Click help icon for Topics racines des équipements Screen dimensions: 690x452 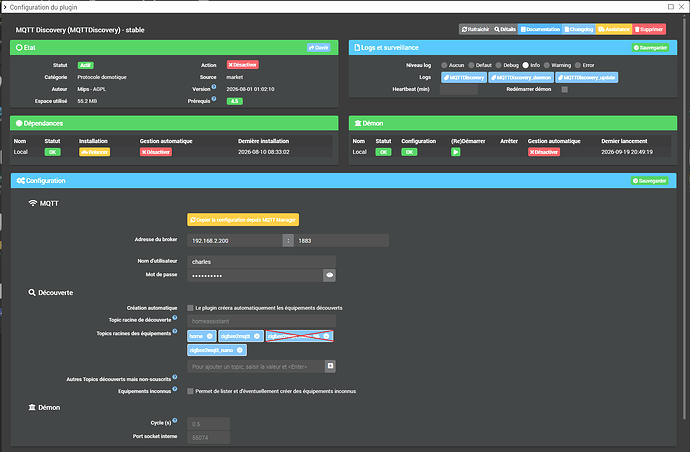click(175, 331)
